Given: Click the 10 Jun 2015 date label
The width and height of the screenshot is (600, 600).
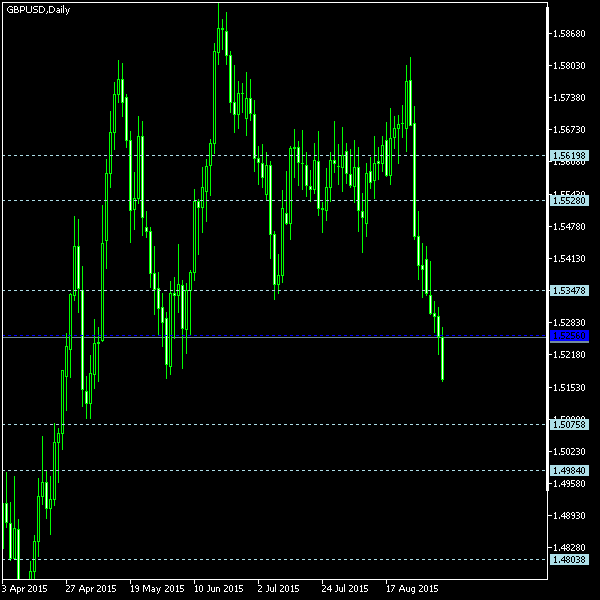Looking at the screenshot, I should pyautogui.click(x=218, y=589).
